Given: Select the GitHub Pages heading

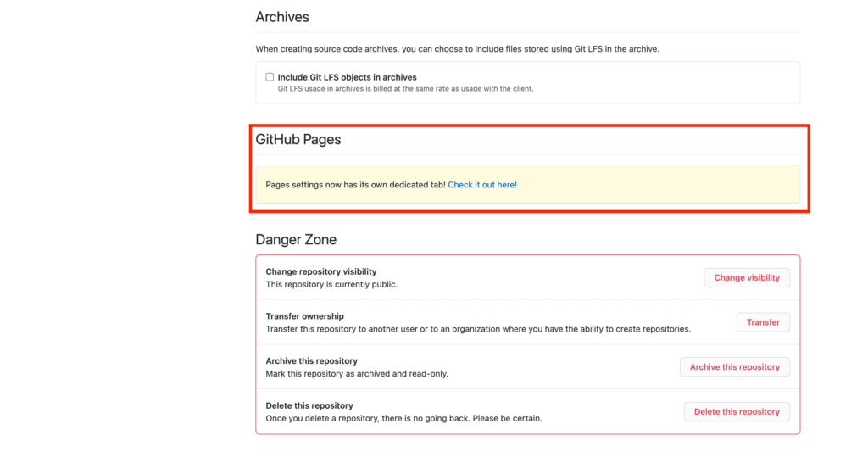Looking at the screenshot, I should [298, 140].
